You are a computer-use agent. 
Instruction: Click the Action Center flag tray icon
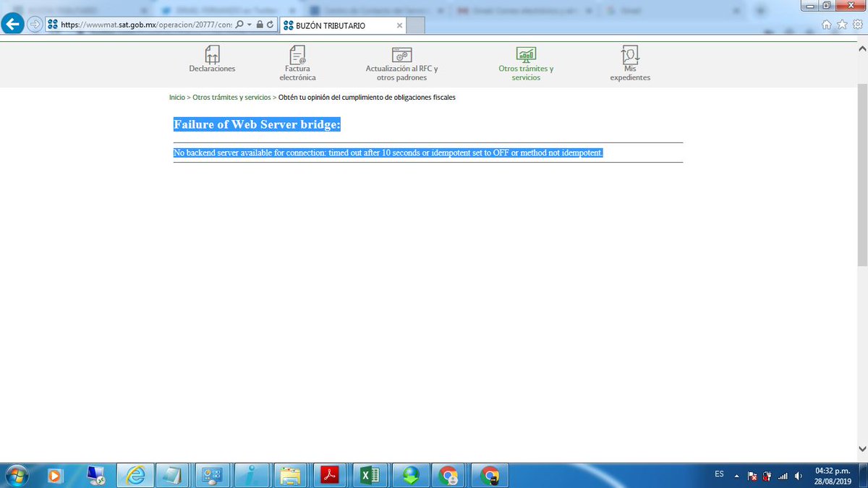(x=752, y=476)
